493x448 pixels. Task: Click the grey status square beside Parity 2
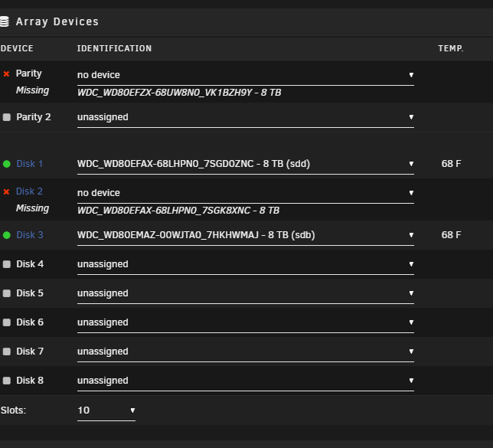7,117
